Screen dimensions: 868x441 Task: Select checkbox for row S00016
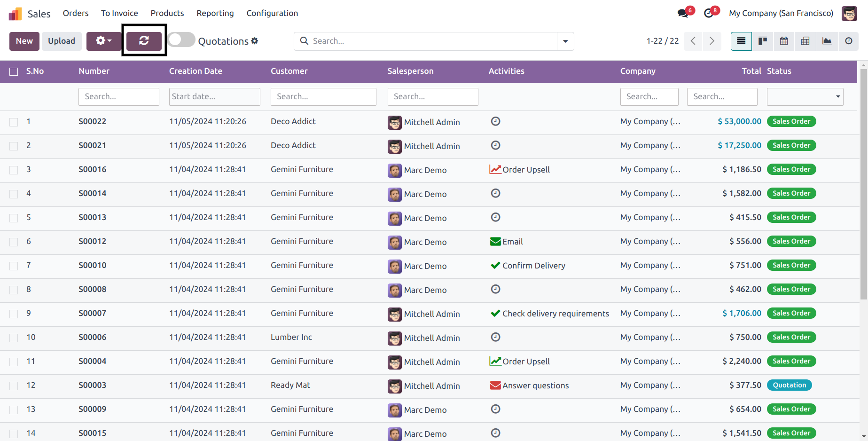point(14,170)
